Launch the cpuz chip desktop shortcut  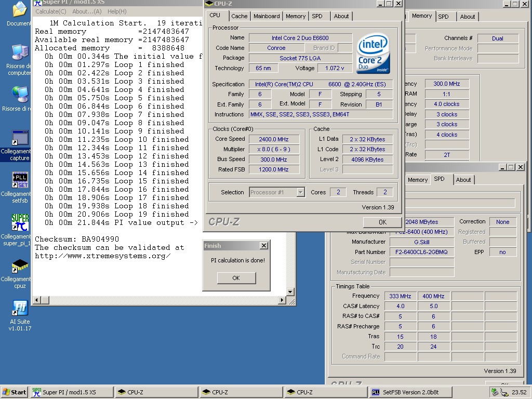[x=20, y=265]
